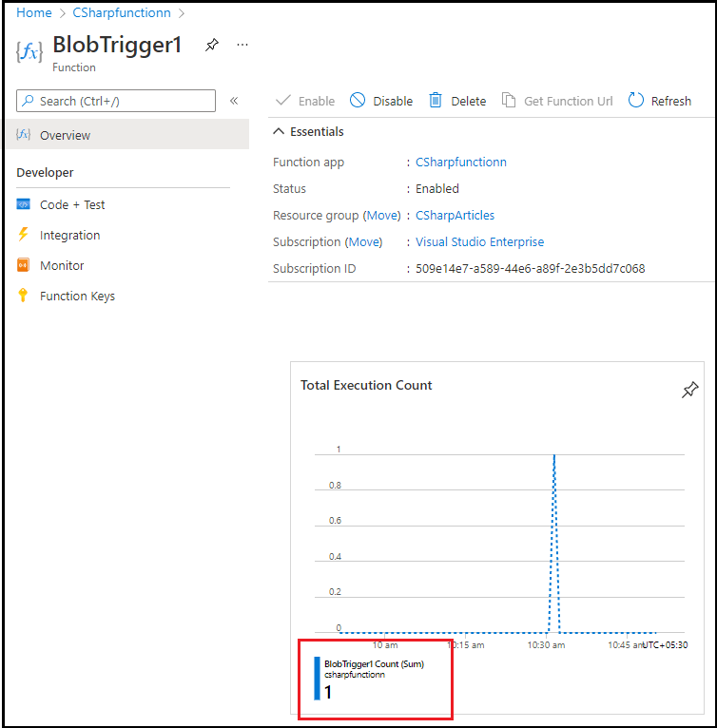The height and width of the screenshot is (728, 717).
Task: Delete the function using trash icon
Action: (x=436, y=101)
